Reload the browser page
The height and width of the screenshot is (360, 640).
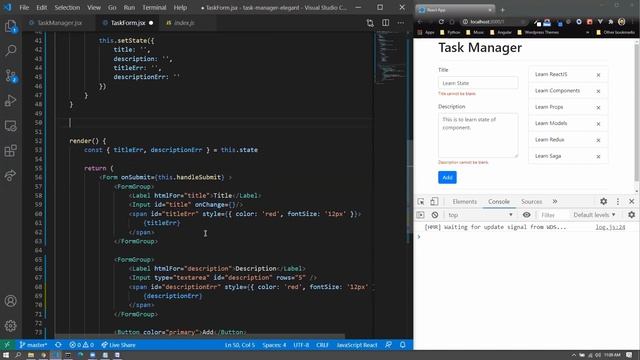441,22
